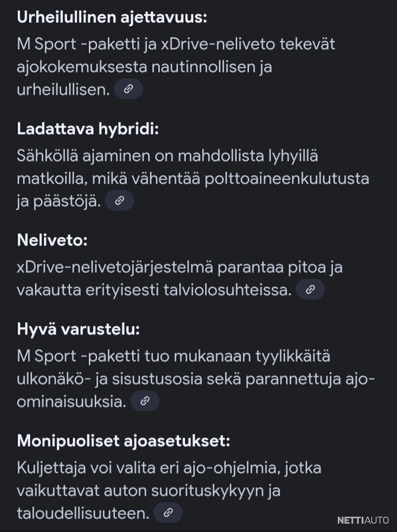Select the "Monipuoliset ajoasetukset:" heading
This screenshot has width=397, height=532.
pyautogui.click(x=124, y=441)
